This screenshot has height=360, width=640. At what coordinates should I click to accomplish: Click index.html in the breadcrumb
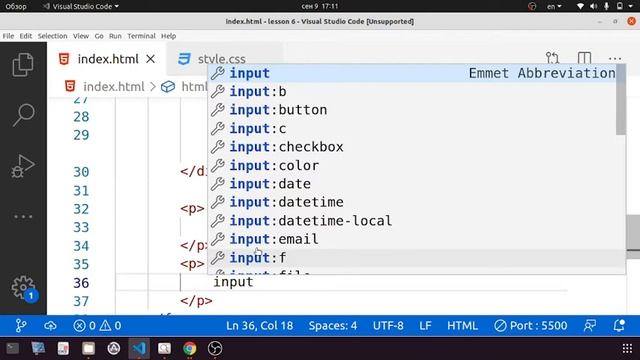tap(113, 87)
